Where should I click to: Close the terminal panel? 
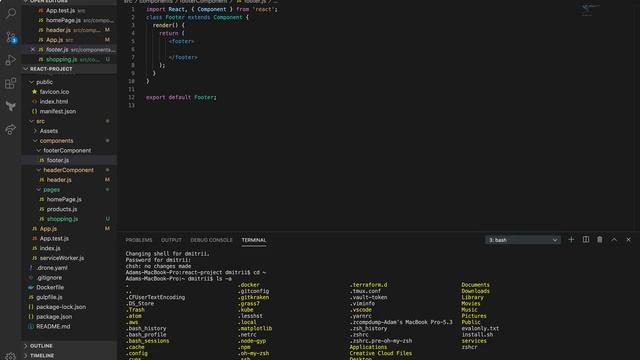pos(628,240)
